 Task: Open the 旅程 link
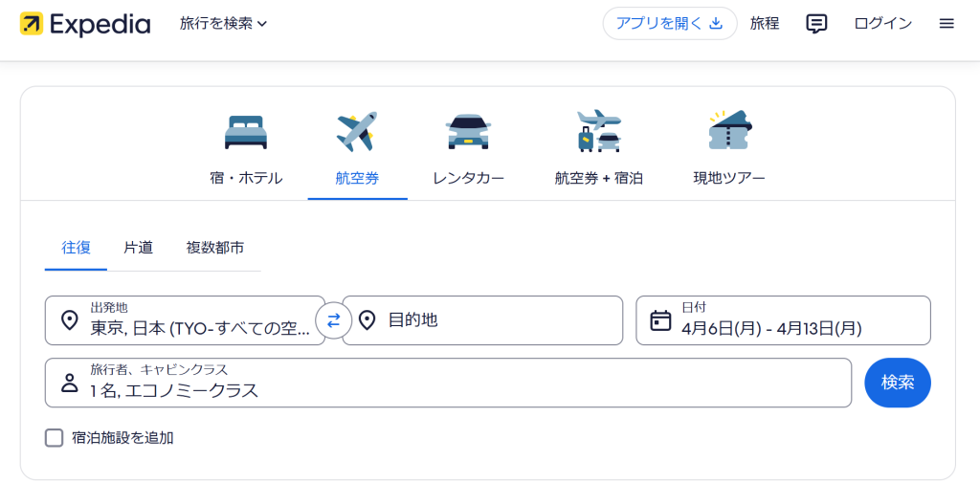click(x=765, y=24)
